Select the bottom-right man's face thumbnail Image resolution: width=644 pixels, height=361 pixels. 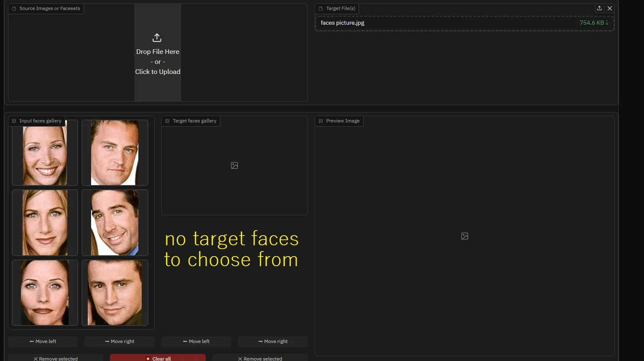pos(115,292)
